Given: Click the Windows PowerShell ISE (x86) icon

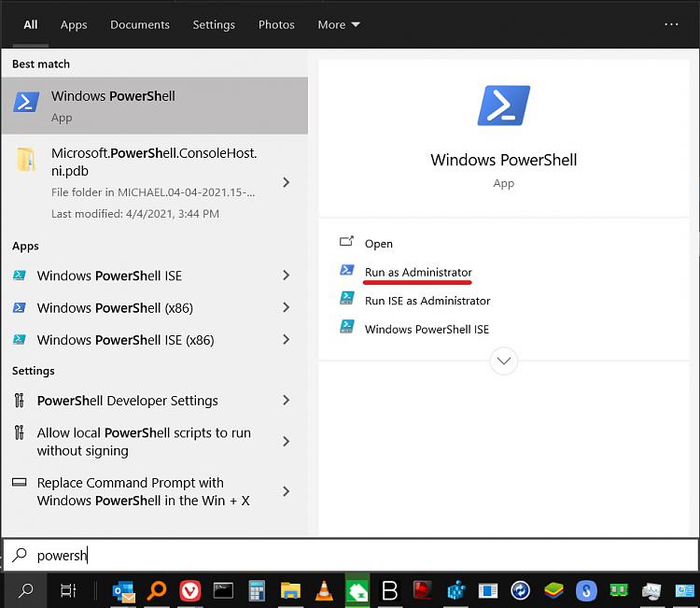Looking at the screenshot, I should coord(20,340).
